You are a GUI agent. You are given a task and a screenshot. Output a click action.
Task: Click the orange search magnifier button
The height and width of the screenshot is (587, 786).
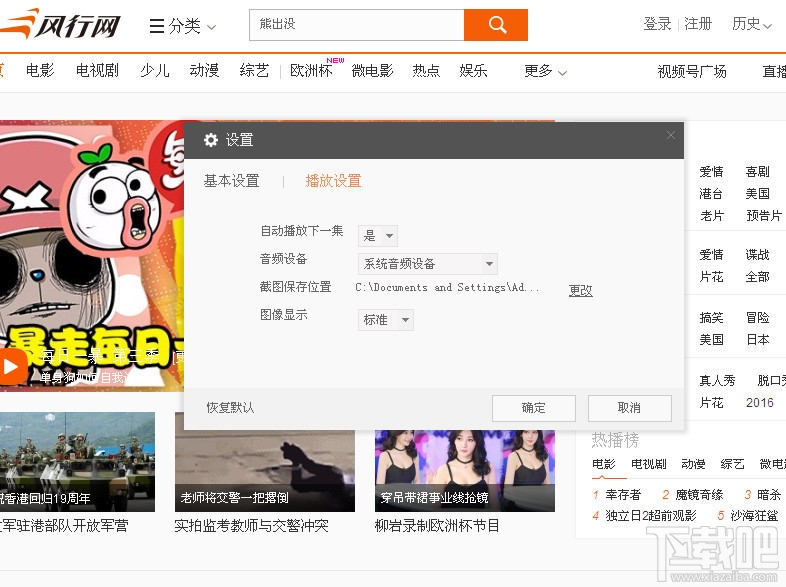tap(496, 25)
